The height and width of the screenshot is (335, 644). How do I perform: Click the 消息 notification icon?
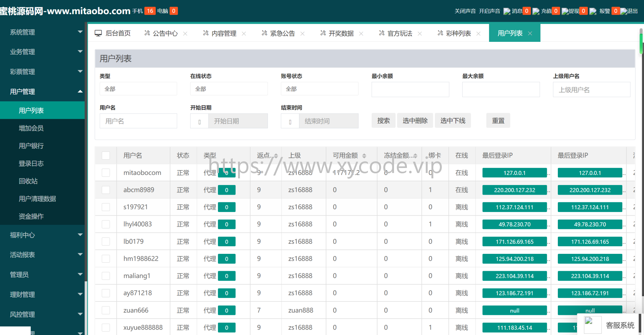click(507, 11)
